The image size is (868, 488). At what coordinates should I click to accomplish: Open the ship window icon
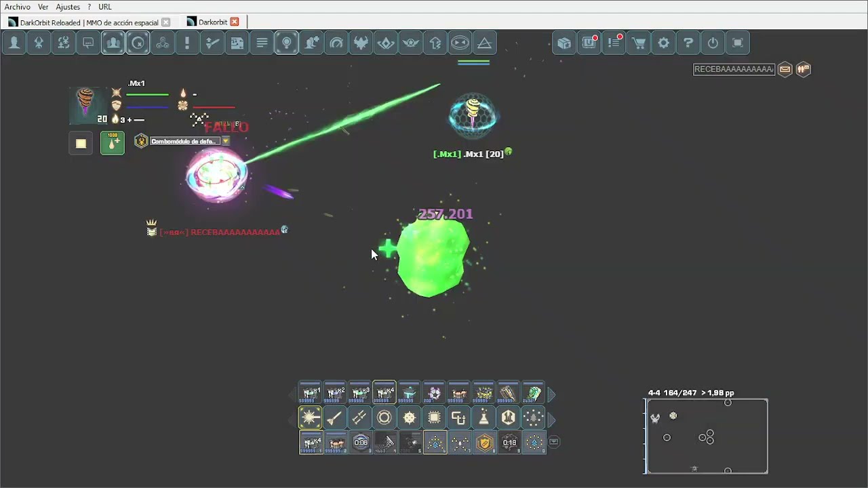point(39,43)
